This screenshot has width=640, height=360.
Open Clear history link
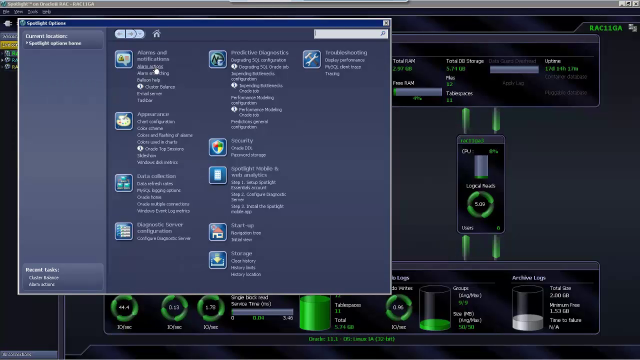click(243, 261)
